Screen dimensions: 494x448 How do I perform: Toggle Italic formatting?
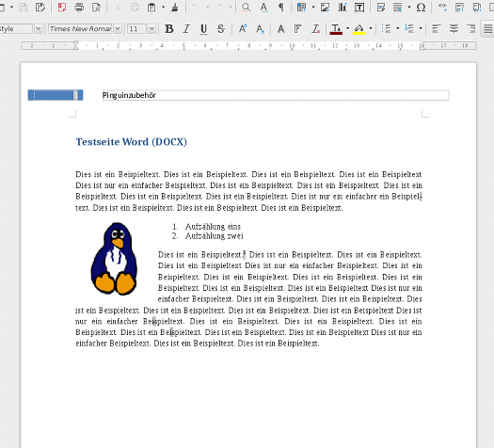[186, 29]
